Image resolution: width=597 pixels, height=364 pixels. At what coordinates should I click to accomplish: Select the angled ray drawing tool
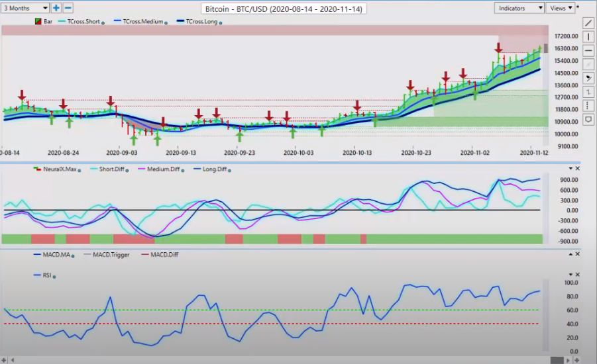588,78
